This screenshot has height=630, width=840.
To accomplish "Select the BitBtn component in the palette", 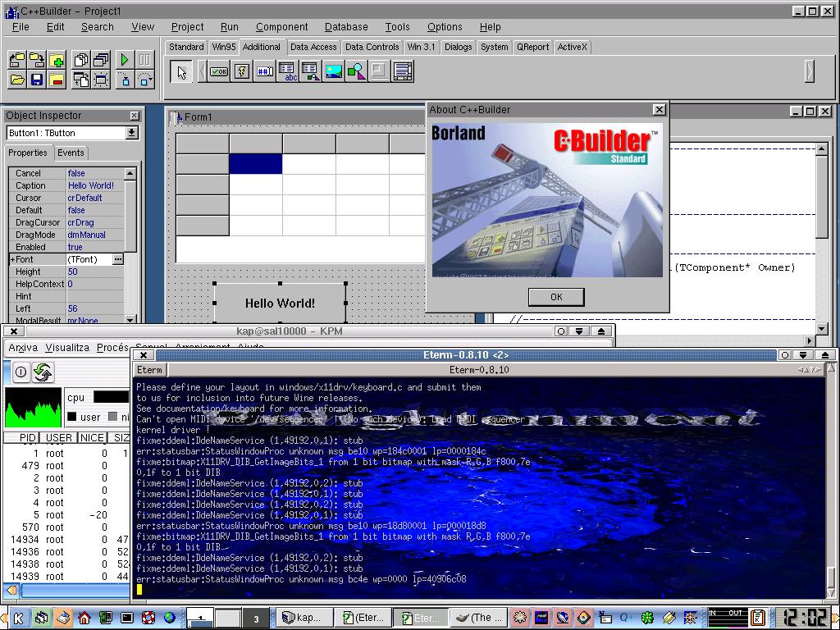I will click(x=219, y=71).
